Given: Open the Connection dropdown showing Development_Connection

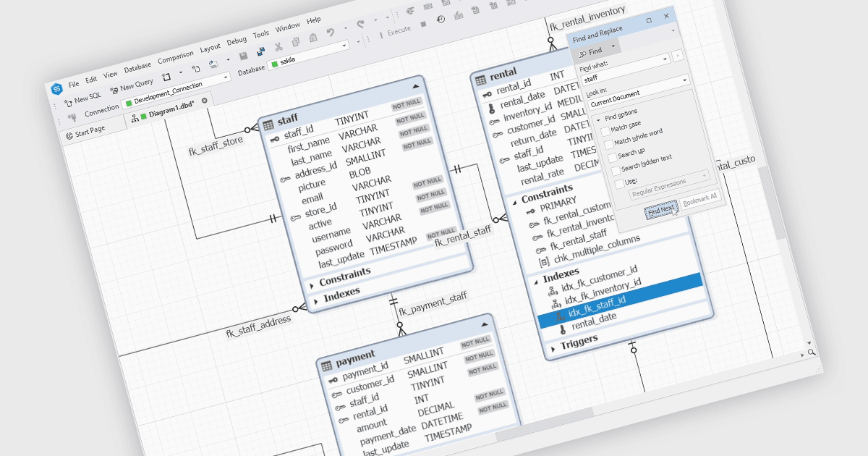Looking at the screenshot, I should [x=176, y=90].
